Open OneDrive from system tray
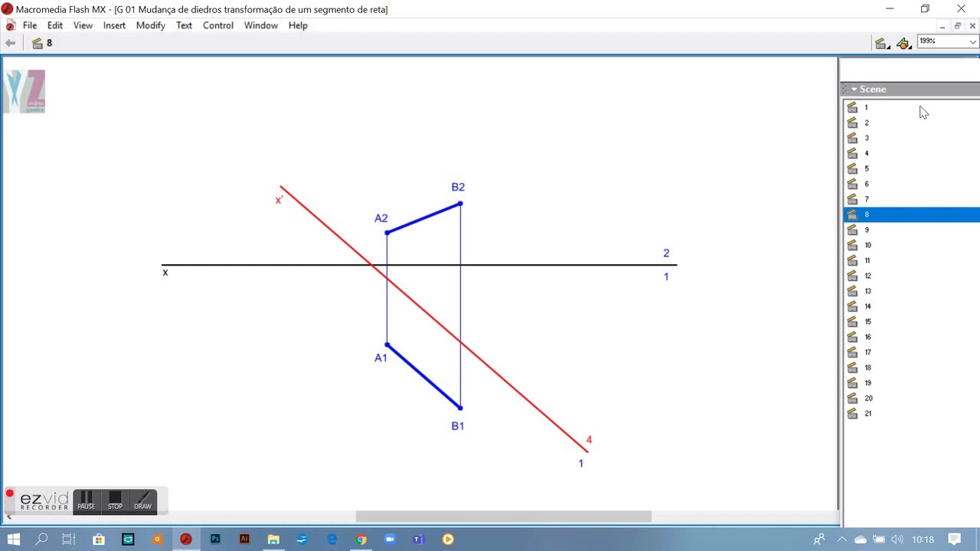The height and width of the screenshot is (551, 980). tap(861, 540)
